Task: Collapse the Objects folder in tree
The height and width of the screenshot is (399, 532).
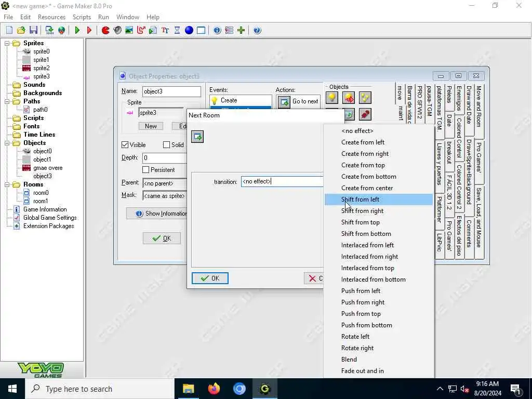Action: pos(7,143)
